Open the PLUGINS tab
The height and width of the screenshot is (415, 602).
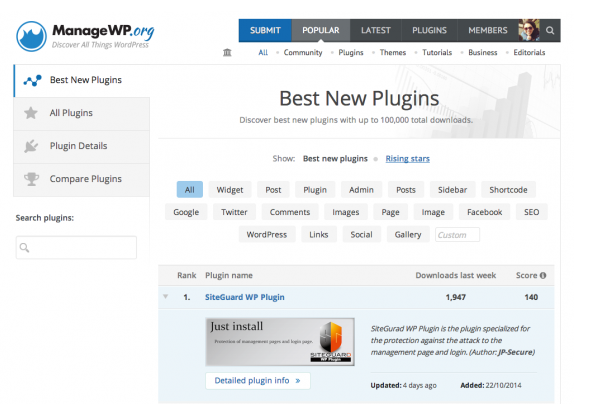click(429, 30)
